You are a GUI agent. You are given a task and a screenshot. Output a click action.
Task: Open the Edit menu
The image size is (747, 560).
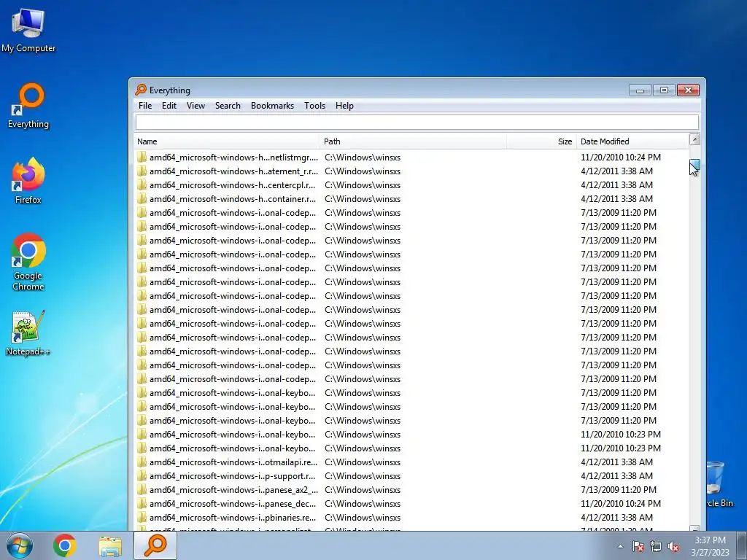(x=169, y=106)
